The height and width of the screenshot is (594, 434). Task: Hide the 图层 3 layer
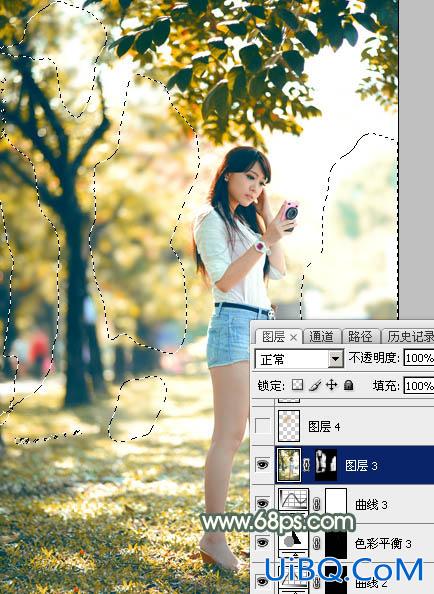point(262,464)
